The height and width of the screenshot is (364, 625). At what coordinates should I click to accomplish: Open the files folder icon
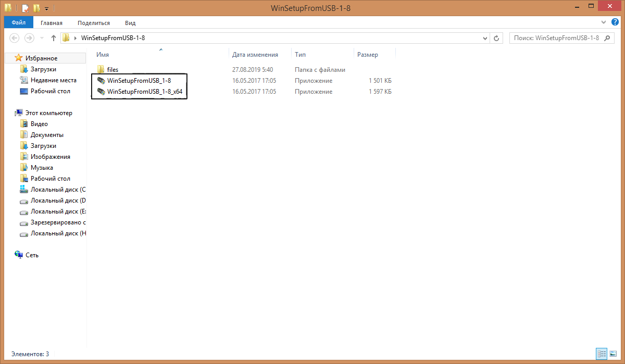101,69
